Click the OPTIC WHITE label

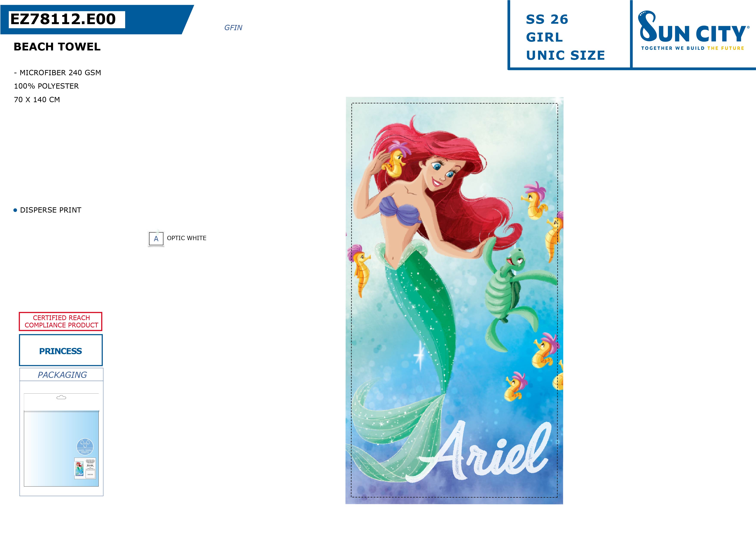tap(187, 238)
